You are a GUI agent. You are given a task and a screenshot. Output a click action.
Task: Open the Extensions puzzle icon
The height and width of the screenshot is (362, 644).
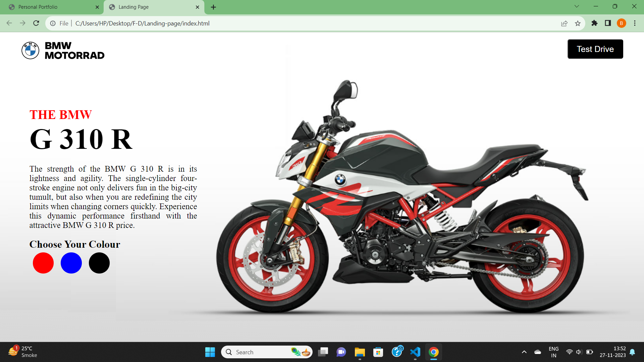(594, 23)
